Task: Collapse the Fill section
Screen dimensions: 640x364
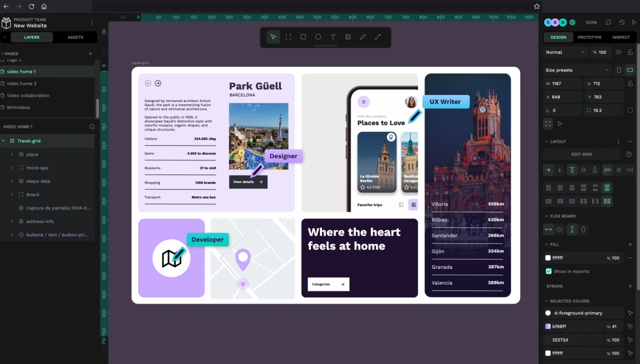Action: [546, 244]
